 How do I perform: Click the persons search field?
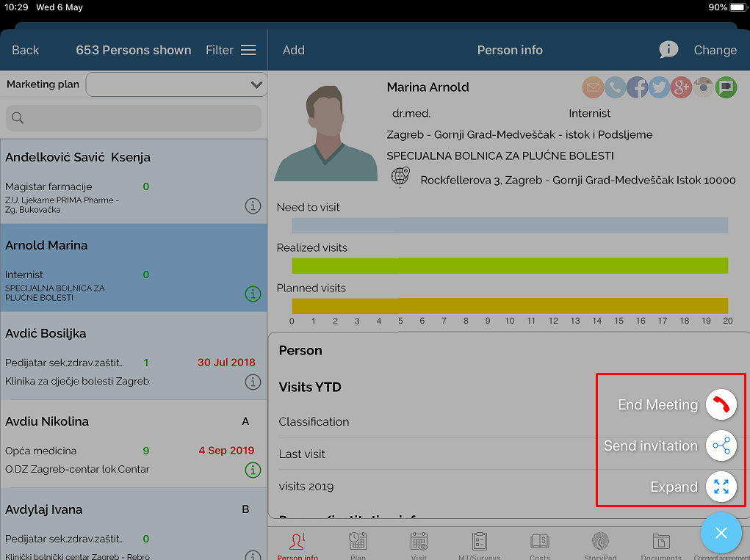tap(134, 118)
